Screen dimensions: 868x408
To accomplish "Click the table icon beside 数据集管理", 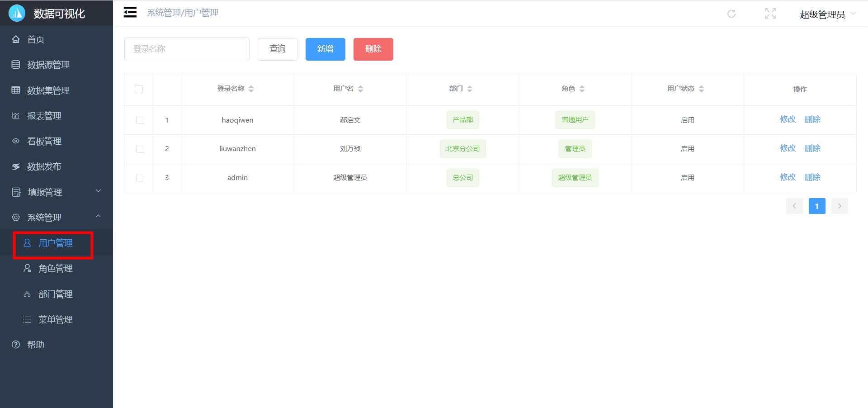I will [x=16, y=90].
